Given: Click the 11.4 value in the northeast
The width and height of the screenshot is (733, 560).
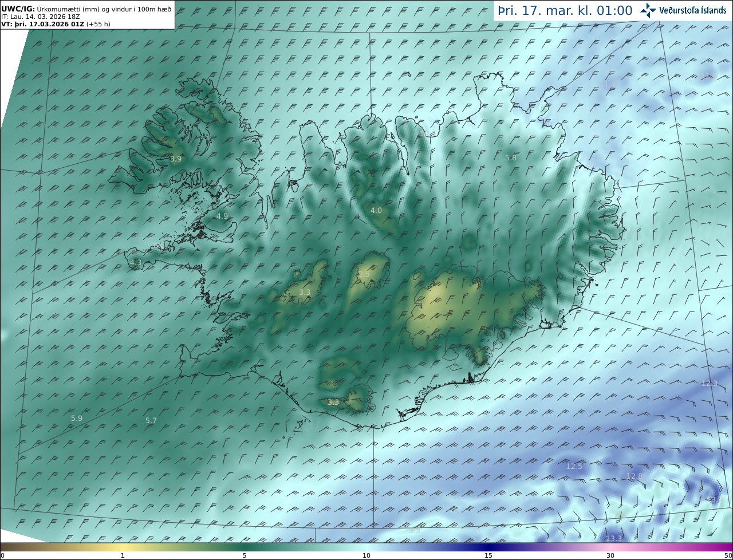Looking at the screenshot, I should point(608,84).
